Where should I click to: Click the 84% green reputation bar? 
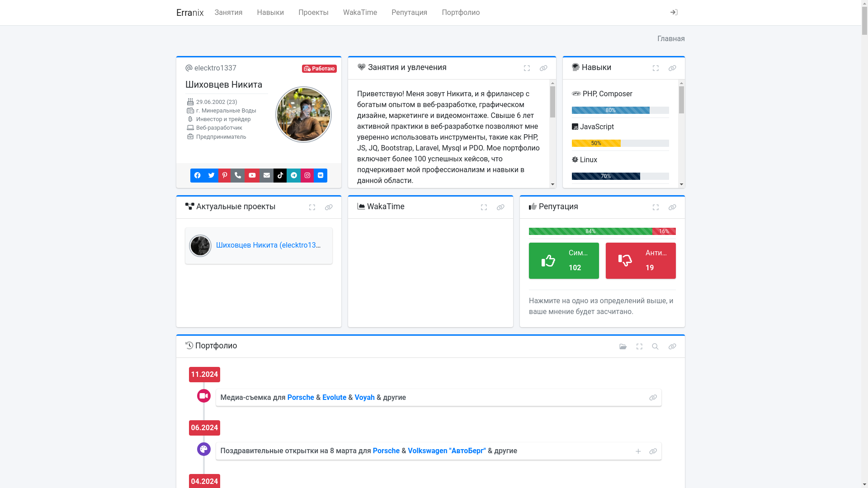[x=590, y=231]
